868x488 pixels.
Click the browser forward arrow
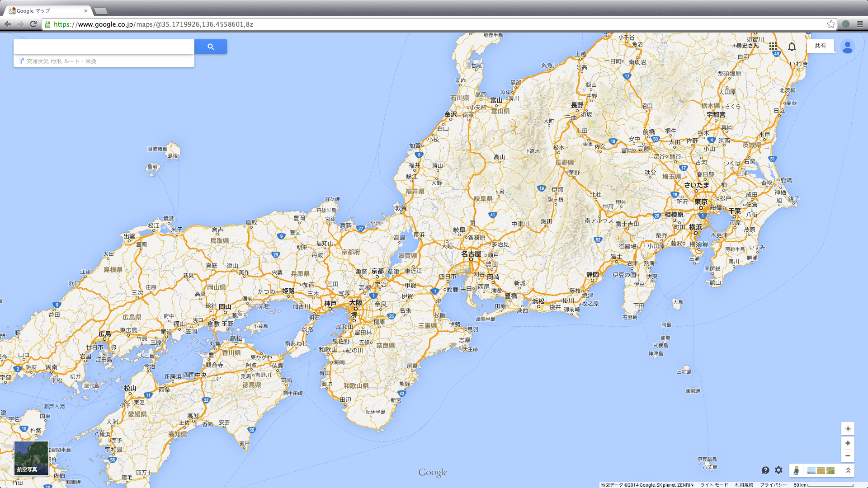[20, 24]
